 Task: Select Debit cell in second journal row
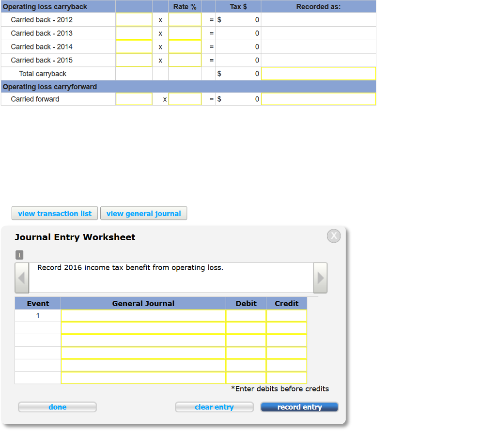tap(246, 328)
